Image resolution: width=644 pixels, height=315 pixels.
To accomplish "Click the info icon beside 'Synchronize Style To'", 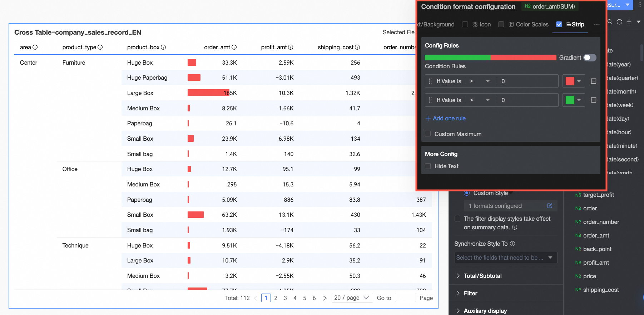I will pyautogui.click(x=512, y=244).
